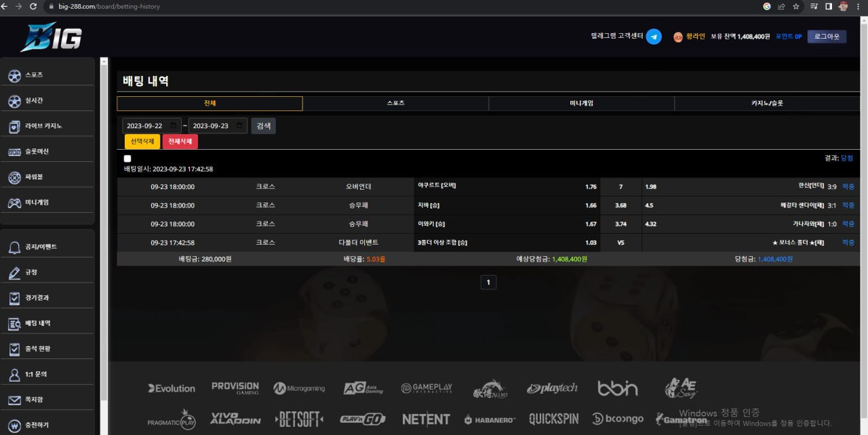Viewport: 868px width, 435px height.
Task: Click the yellow 선택삭제 button
Action: pyautogui.click(x=142, y=142)
